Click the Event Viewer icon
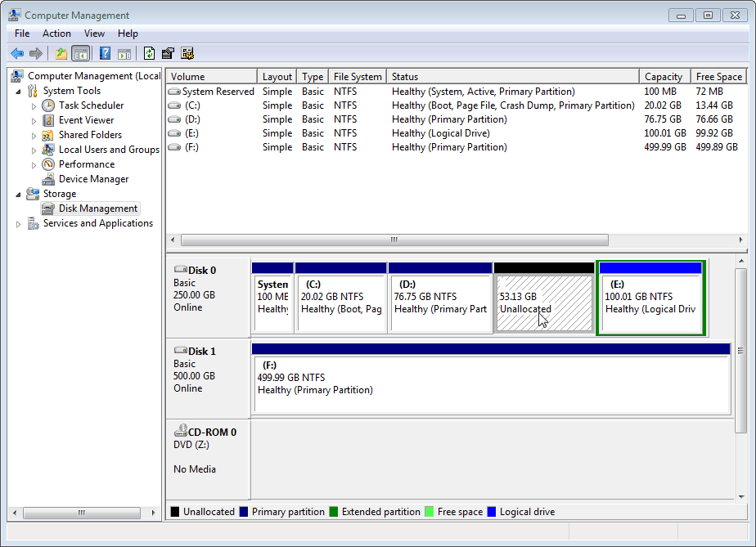 48,120
